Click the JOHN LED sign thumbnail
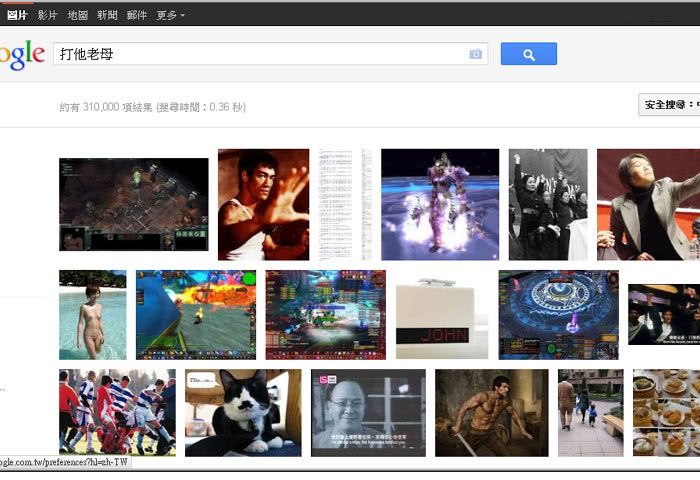Viewport: 700px width, 480px height. click(442, 314)
